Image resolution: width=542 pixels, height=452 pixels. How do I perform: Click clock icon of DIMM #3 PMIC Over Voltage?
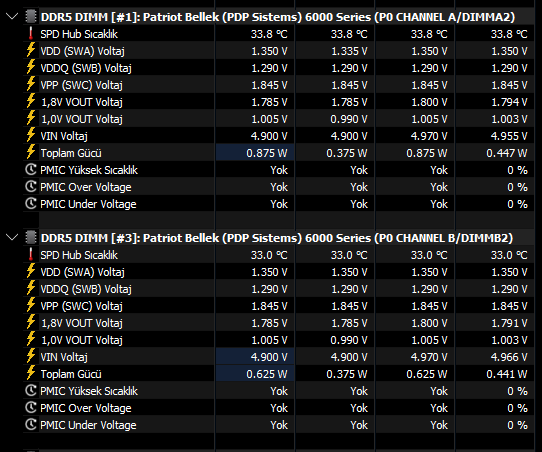[31, 407]
